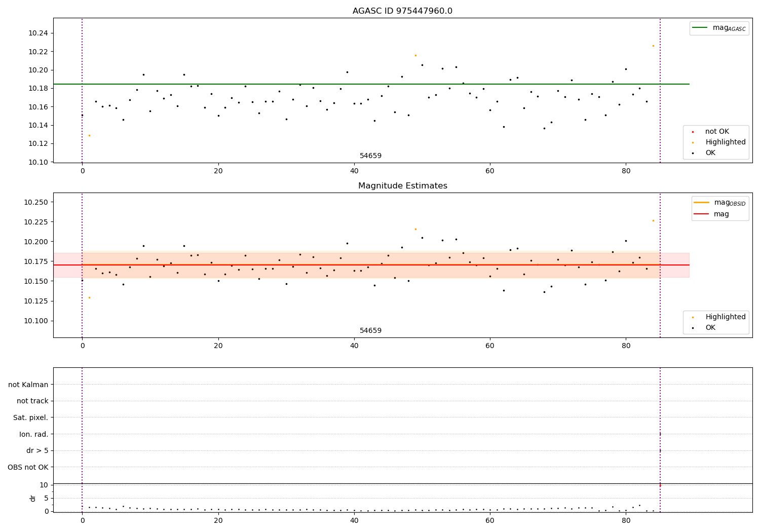Click the '10.18' y-tick in the top plot
This screenshot has height=532, width=760.
pyautogui.click(x=38, y=89)
